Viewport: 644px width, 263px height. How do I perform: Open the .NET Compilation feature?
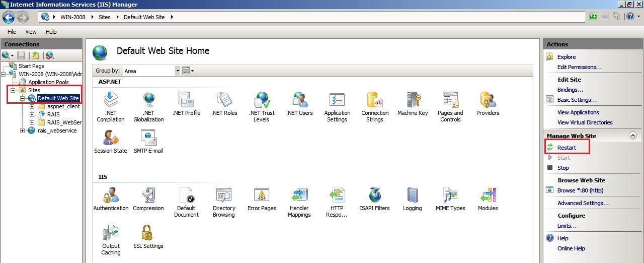[111, 107]
